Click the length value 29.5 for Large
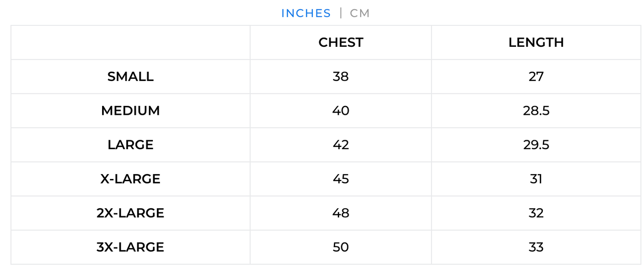Screen dimensions: 644x280 click(536, 145)
